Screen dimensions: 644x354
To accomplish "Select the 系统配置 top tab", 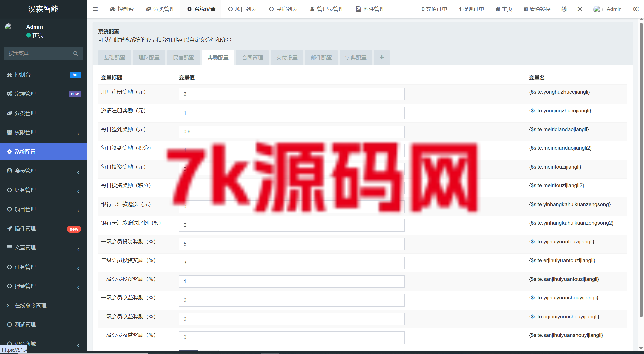I will click(x=201, y=9).
